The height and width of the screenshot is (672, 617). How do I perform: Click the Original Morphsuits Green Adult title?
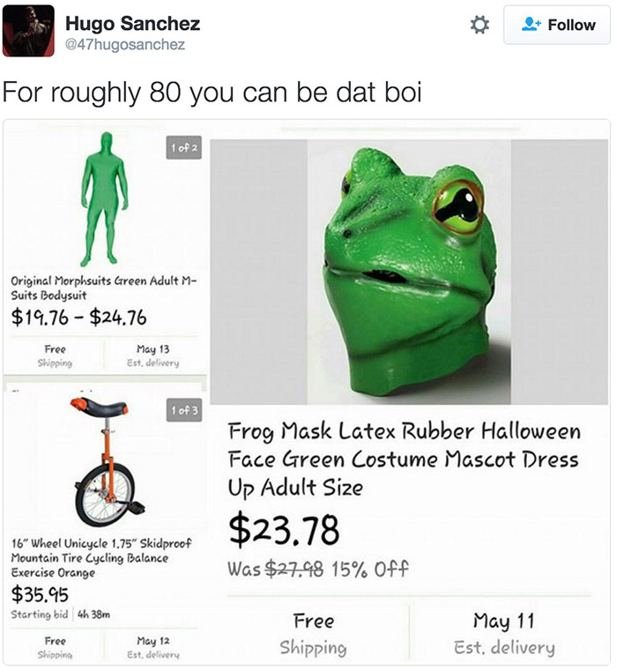103,288
